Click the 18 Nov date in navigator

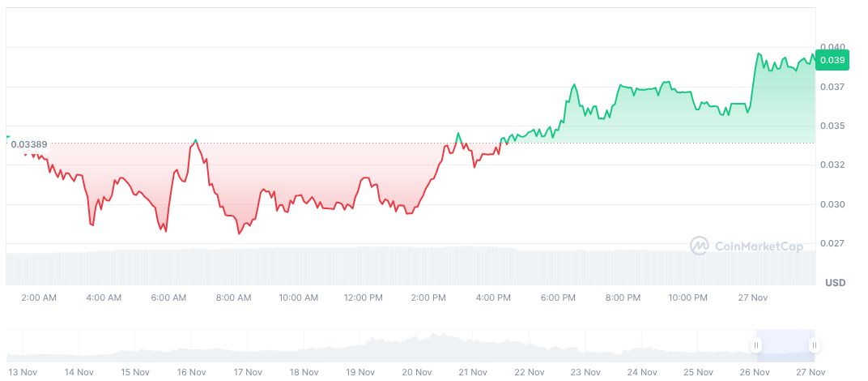(304, 372)
